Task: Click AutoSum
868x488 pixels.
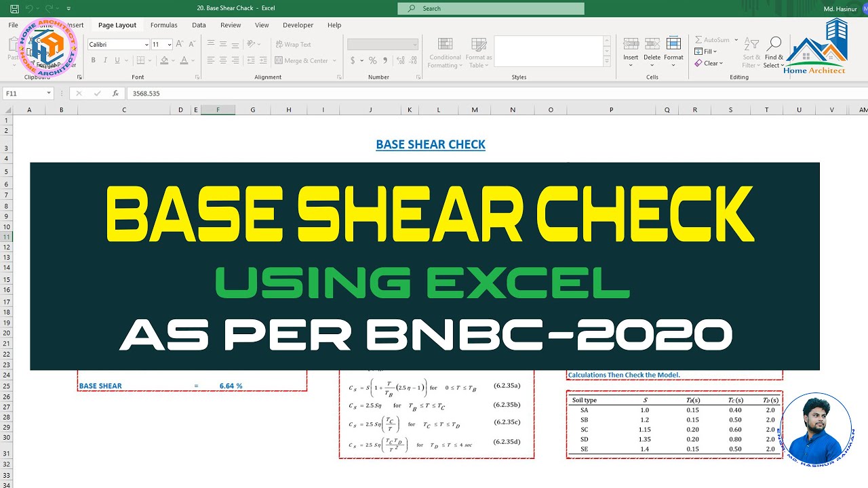Action: coord(712,40)
